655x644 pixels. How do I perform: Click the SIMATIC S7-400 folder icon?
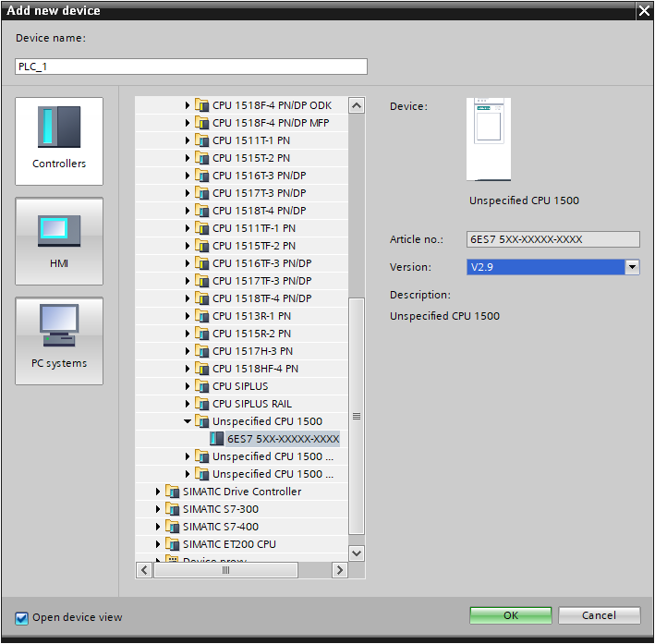172,526
